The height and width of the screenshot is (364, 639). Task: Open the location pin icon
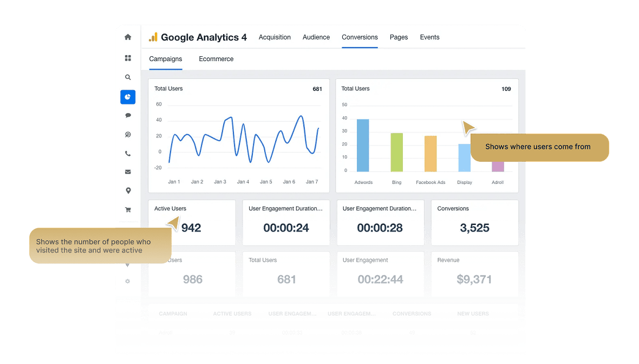(128, 190)
